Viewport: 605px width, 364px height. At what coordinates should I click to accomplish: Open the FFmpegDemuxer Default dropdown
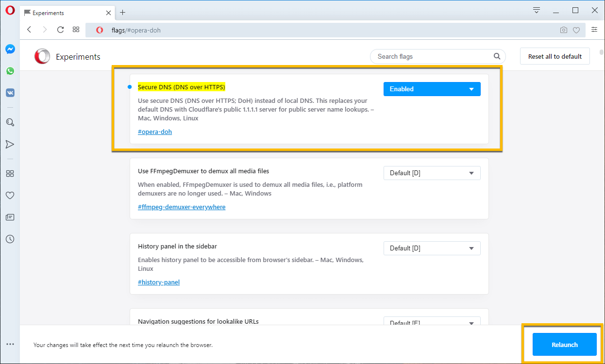[x=431, y=173]
